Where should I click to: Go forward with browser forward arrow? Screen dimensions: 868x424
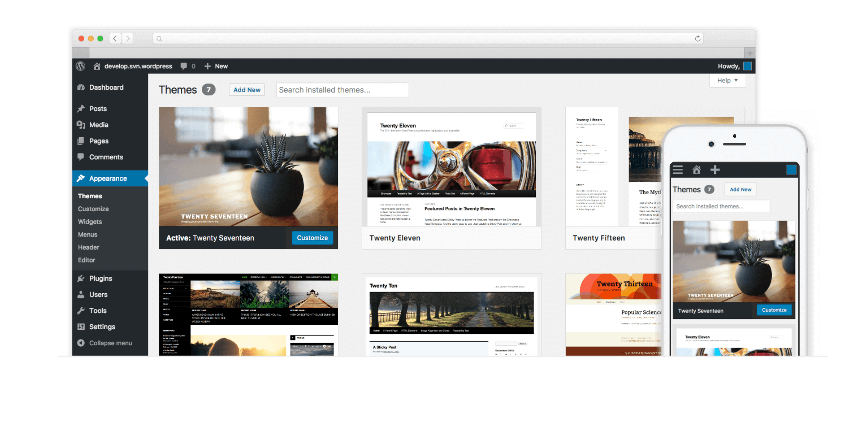pos(127,38)
